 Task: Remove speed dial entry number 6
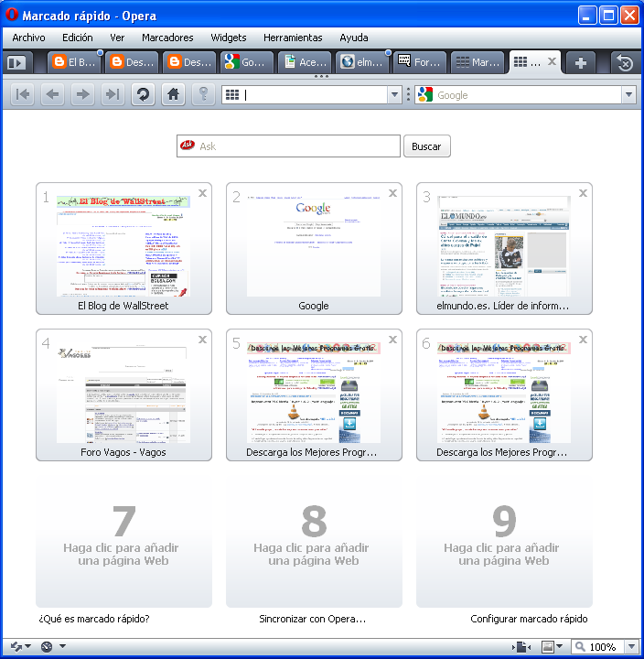pos(583,340)
